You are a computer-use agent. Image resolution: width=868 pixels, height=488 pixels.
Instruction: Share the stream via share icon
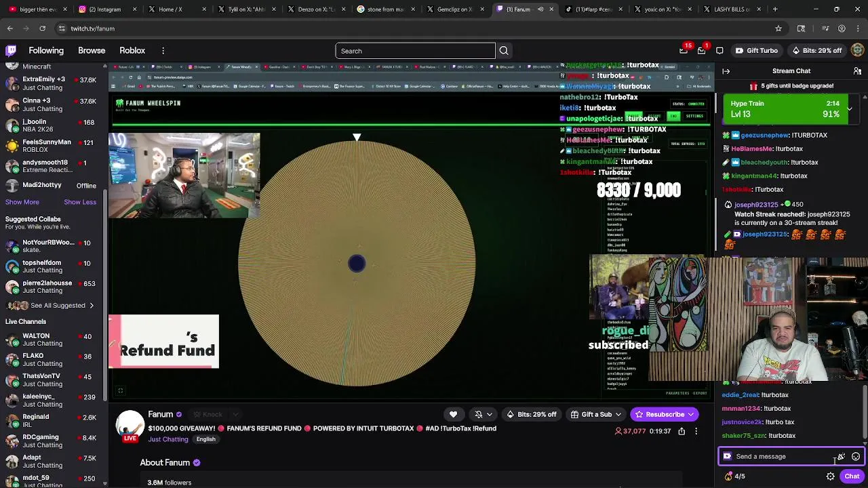pyautogui.click(x=682, y=431)
